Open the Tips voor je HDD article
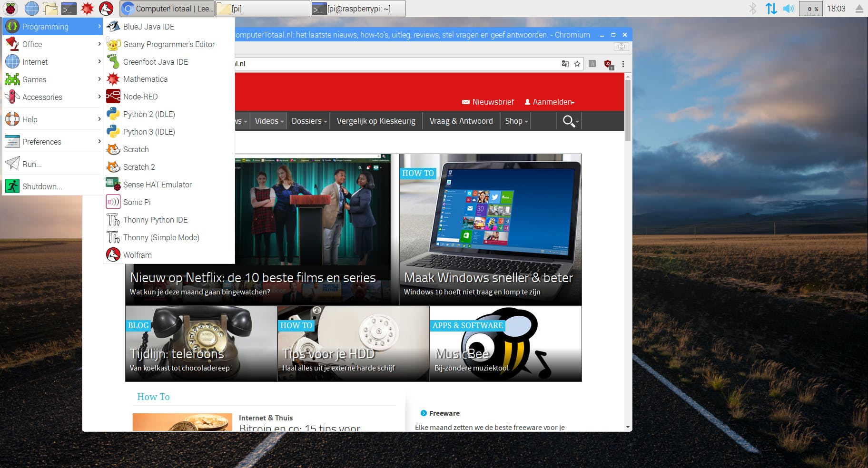Screen dimensions: 868x468 (x=354, y=344)
